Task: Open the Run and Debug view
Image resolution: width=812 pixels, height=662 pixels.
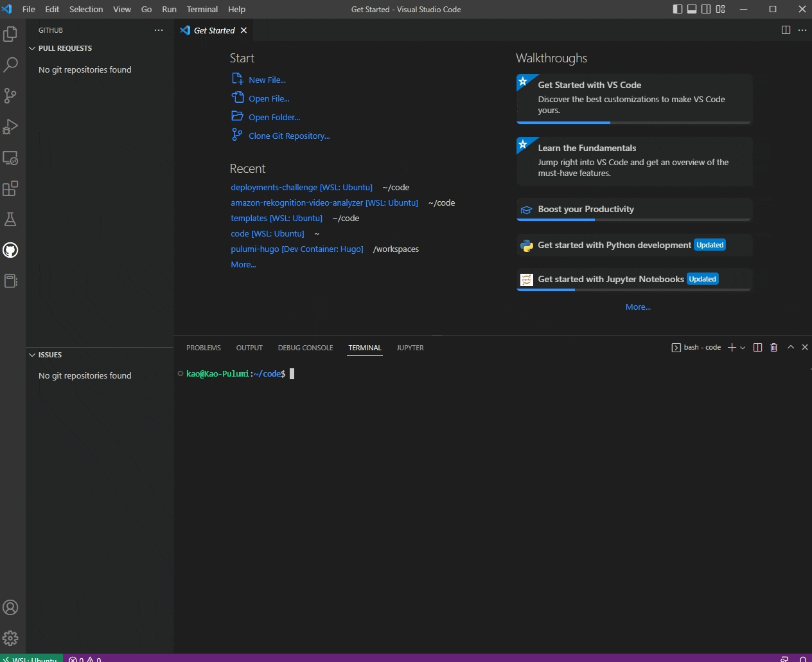Action: 10,127
